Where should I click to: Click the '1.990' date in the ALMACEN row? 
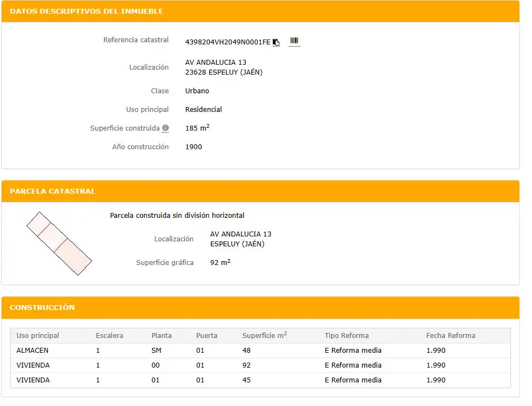pos(435,351)
